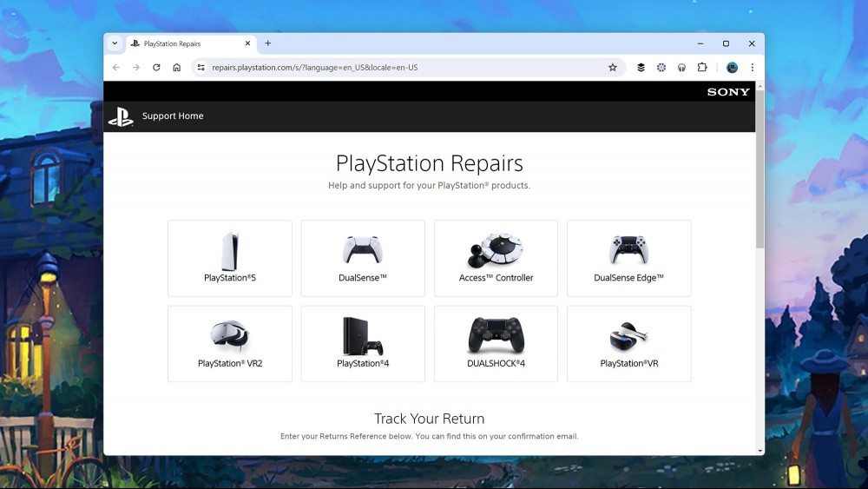868x489 pixels.
Task: Open the Extensions puzzle menu
Action: 702,68
